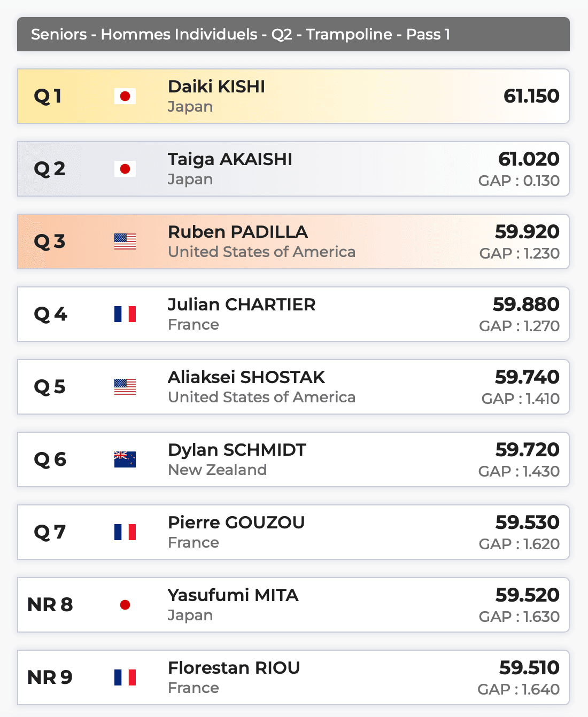Select Ruben PADILLA's name
The width and height of the screenshot is (588, 717).
(238, 232)
